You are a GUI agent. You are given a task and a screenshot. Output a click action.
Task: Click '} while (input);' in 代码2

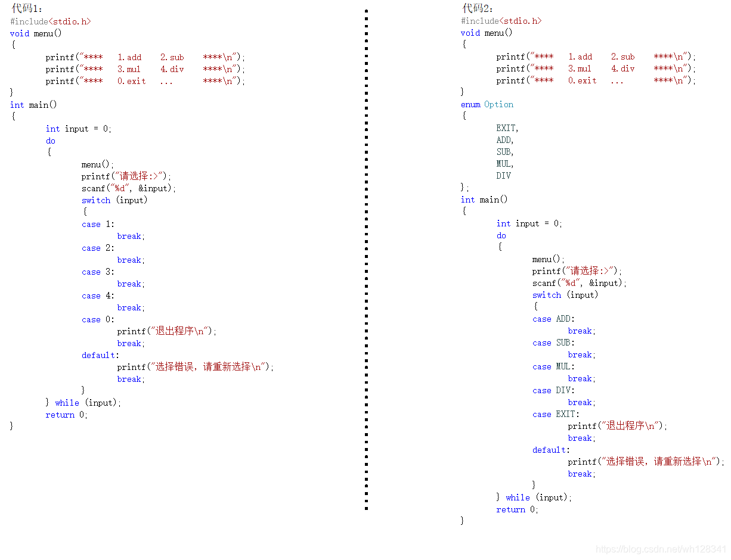534,497
